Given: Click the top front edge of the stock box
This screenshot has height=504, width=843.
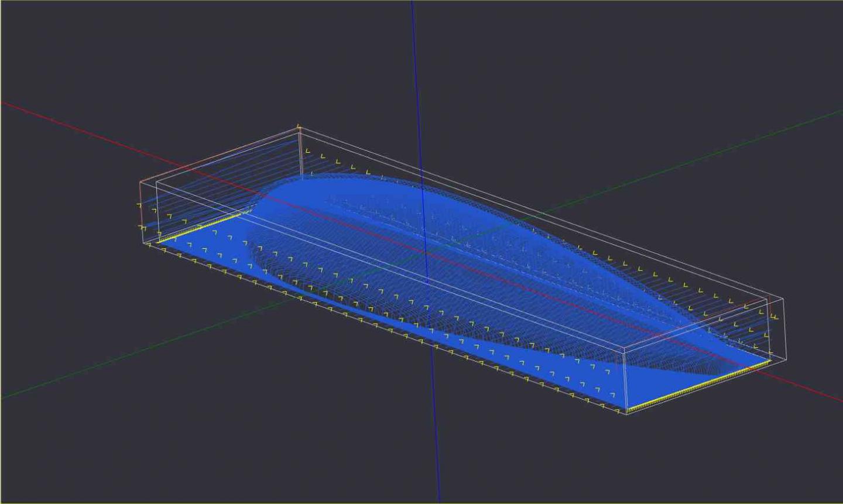Looking at the screenshot, I should (386, 264).
